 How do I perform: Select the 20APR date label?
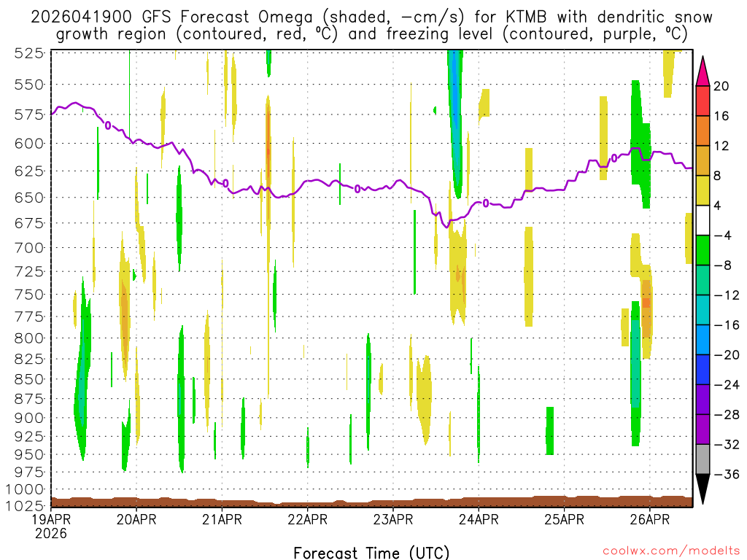(x=136, y=519)
